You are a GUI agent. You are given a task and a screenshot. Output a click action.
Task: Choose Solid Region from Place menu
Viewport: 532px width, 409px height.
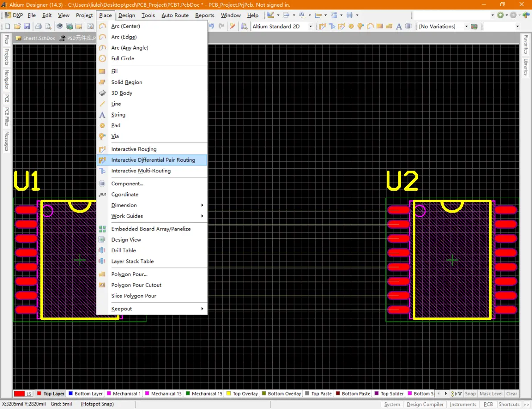(152, 83)
